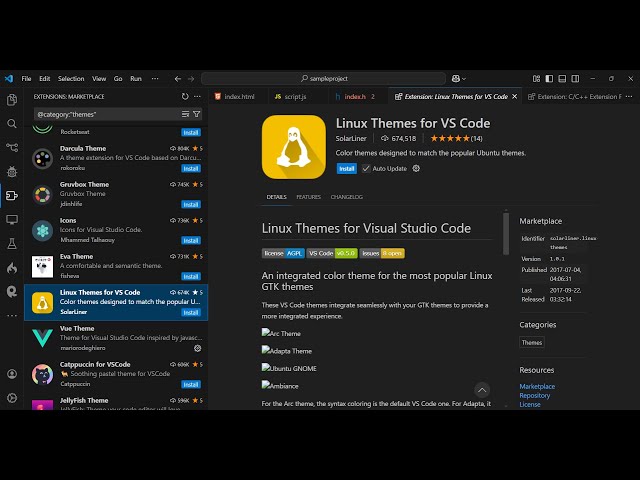Viewport: 640px width, 480px height.
Task: Refresh the extensions marketplace list
Action: 185,97
